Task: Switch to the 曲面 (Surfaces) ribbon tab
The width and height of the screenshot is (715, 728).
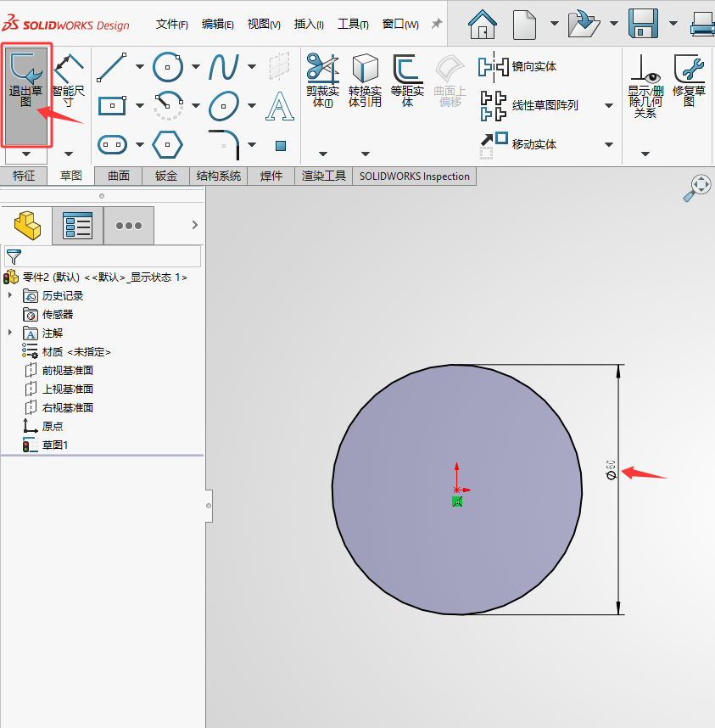Action: point(118,176)
